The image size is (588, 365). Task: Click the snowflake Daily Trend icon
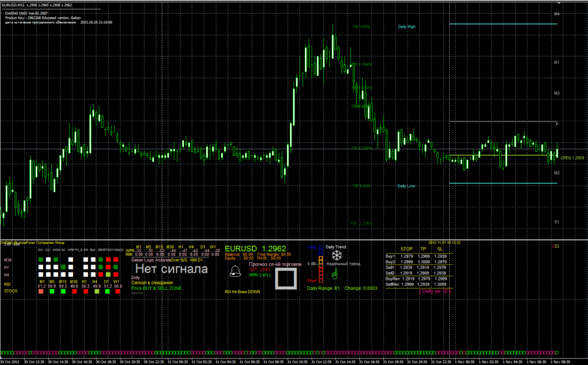337,255
